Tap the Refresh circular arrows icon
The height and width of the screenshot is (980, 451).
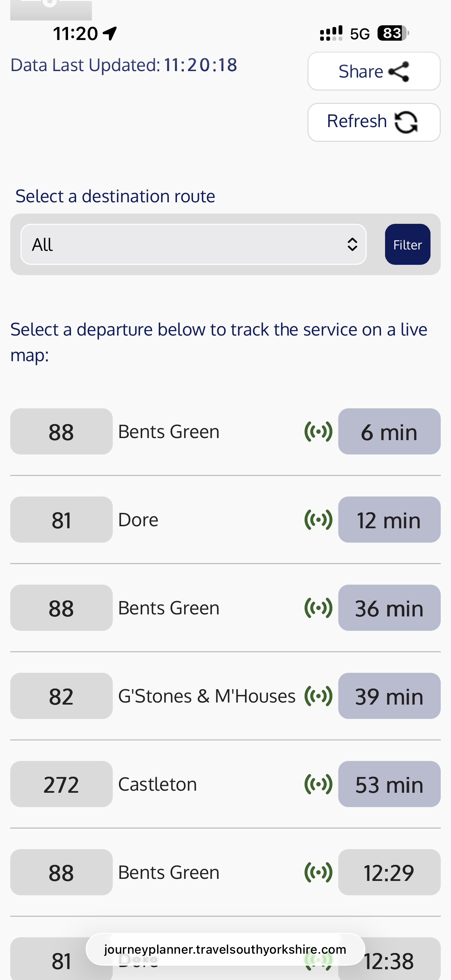click(x=406, y=122)
